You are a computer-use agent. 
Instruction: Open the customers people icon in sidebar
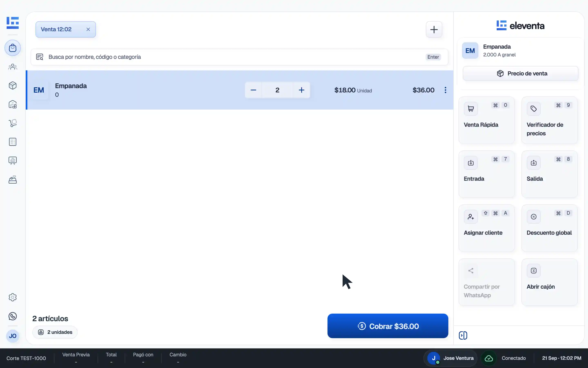tap(13, 67)
